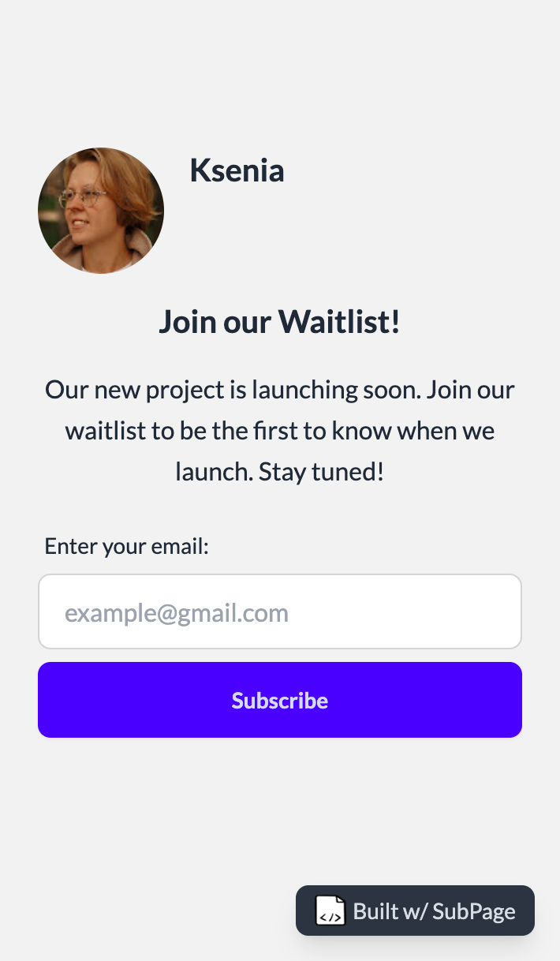Click the purple Subscribe button

point(280,700)
